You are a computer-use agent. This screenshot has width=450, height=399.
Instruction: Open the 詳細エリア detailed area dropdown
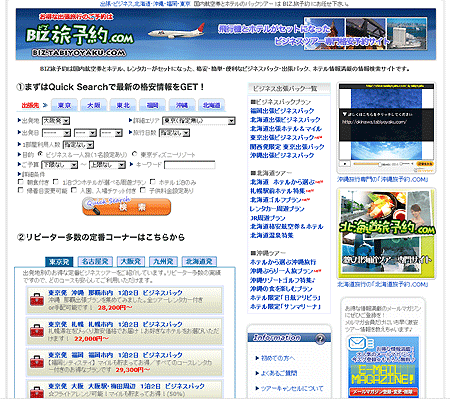pyautogui.click(x=199, y=121)
